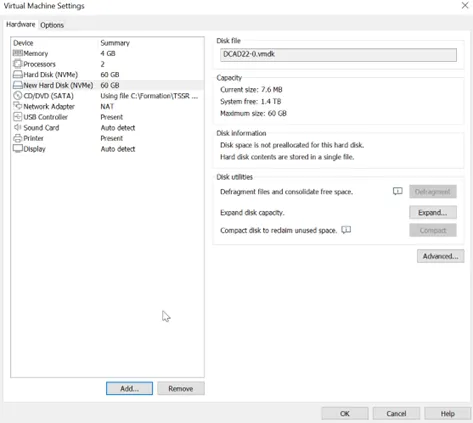
Task: Select the Sound Card speaker icon
Action: coord(18,127)
